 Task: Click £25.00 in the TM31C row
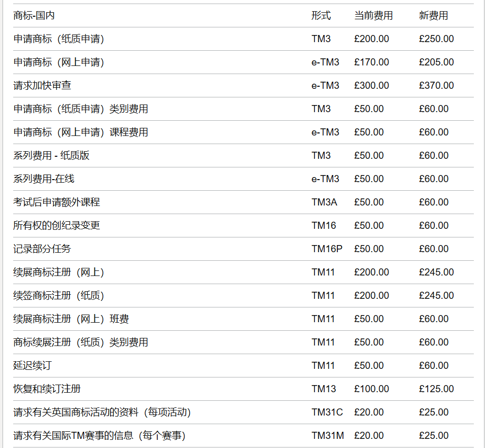pyautogui.click(x=434, y=412)
